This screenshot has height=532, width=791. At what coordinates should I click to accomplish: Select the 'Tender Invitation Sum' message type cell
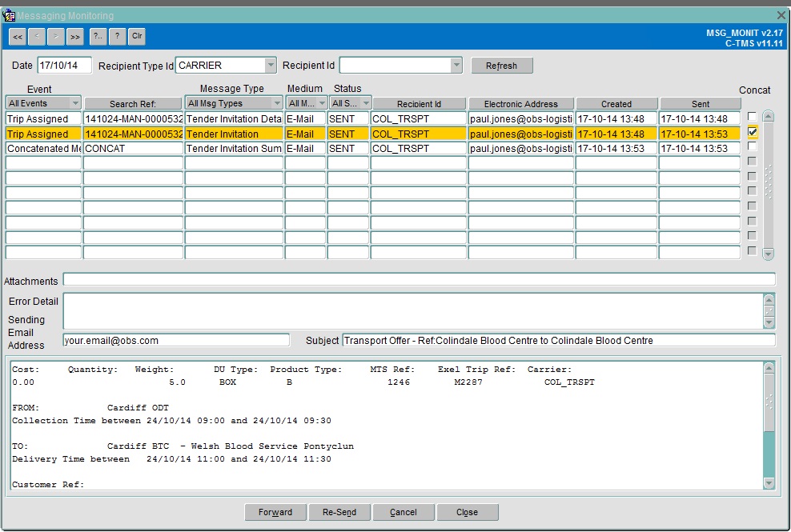(x=234, y=149)
